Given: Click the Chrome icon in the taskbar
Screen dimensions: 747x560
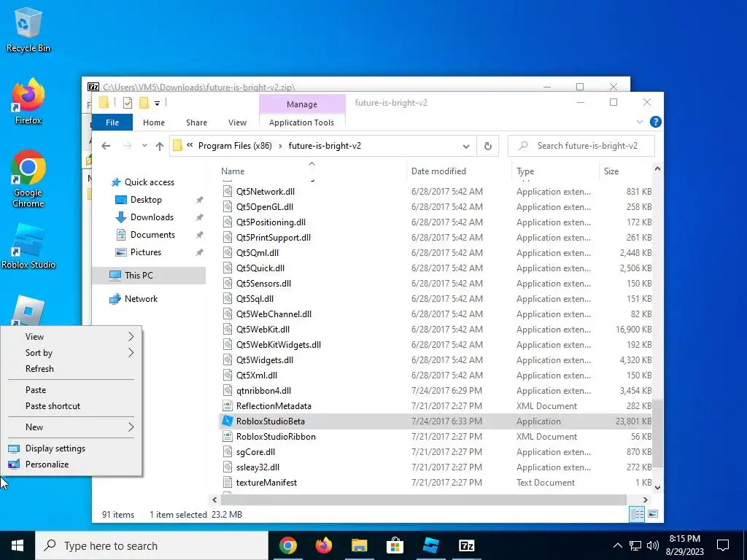Looking at the screenshot, I should coord(287,545).
